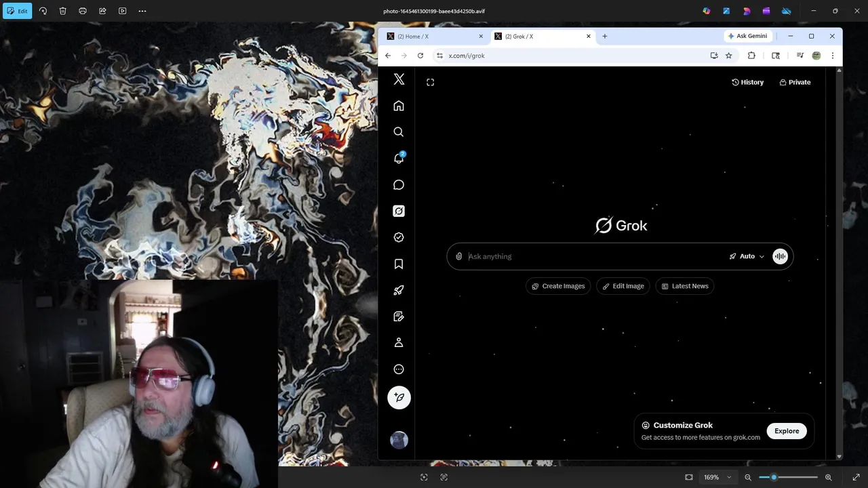Reload the browser page
868x488 pixels.
(420, 56)
